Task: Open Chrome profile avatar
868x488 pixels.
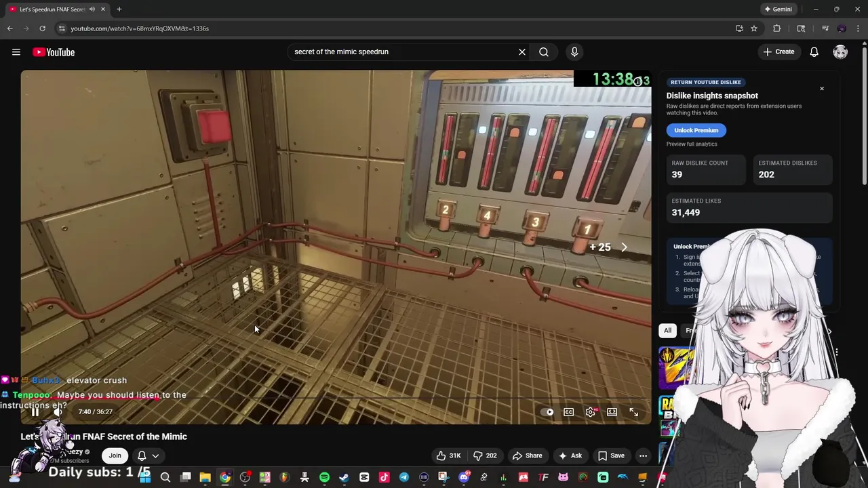Action: point(842,28)
